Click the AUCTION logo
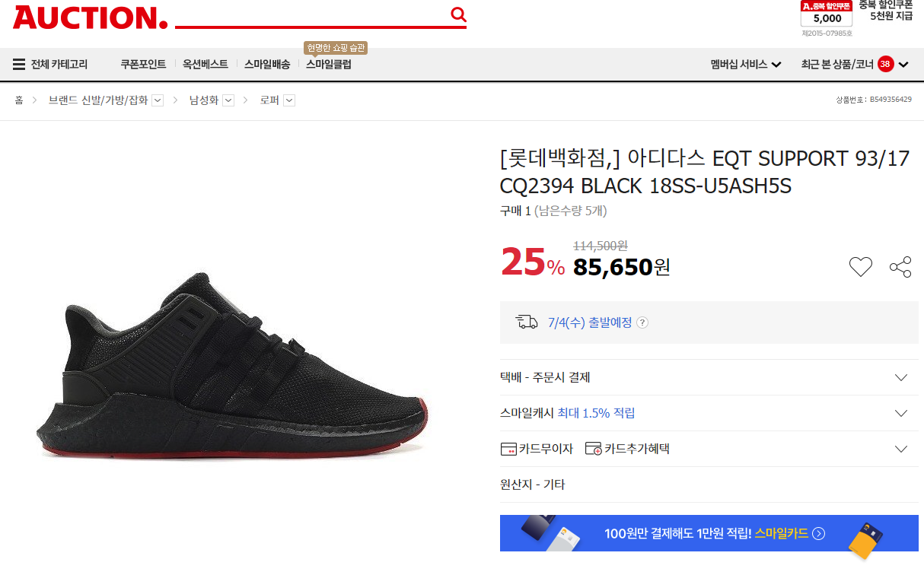This screenshot has width=924, height=575. click(x=90, y=17)
